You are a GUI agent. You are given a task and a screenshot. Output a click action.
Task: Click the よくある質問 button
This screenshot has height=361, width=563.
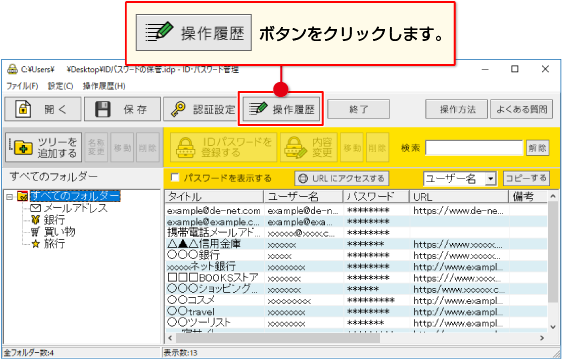coord(522,109)
